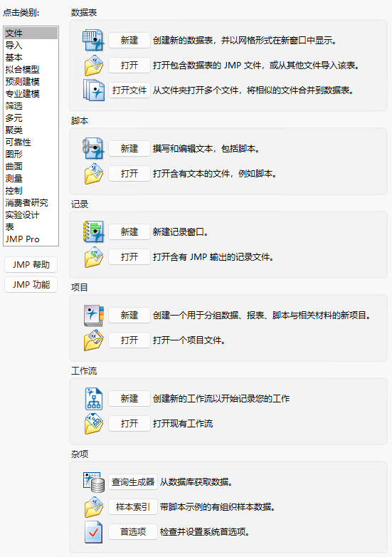Viewport: 392px width, 557px height.
Task: Click the new journal notebook icon
Action: (93, 231)
